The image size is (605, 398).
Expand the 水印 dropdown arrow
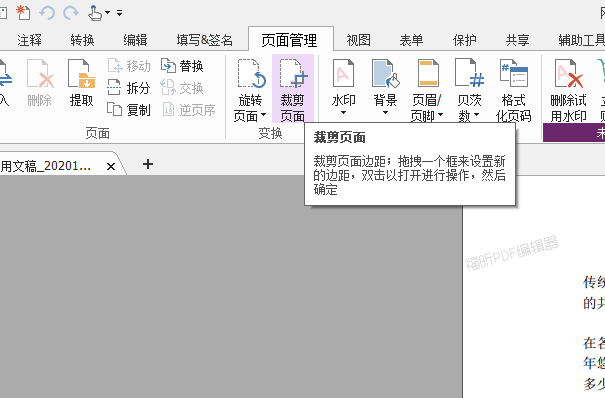[x=343, y=113]
